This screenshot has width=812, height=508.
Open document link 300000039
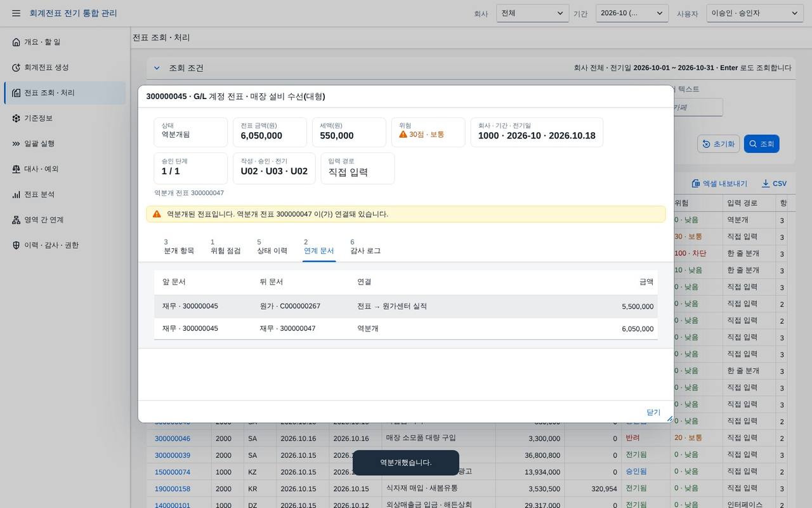[x=173, y=455]
